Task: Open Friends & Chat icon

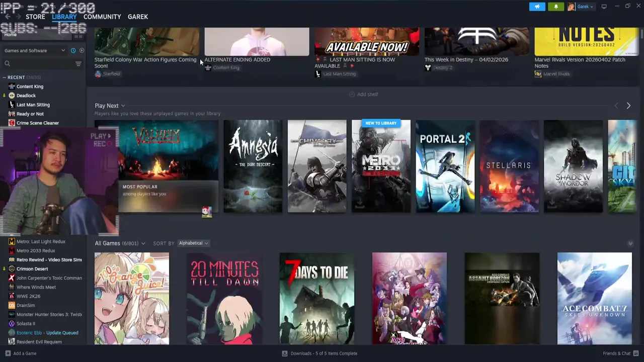Action: (636, 353)
